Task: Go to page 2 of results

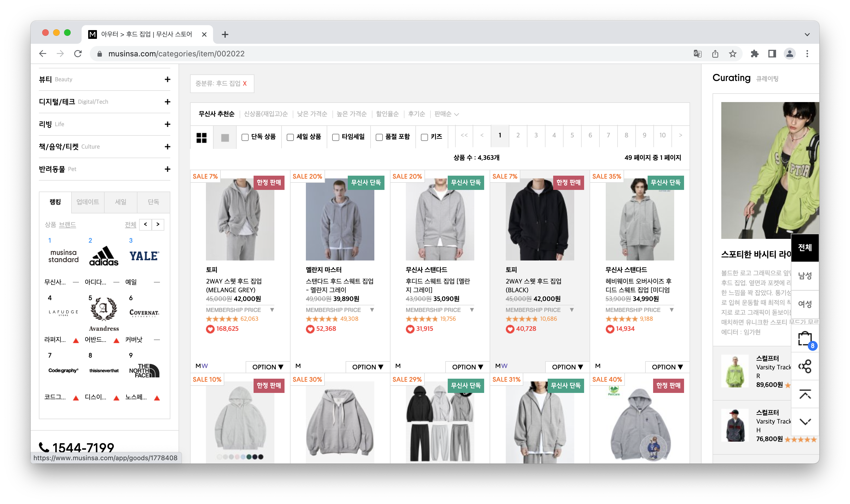Action: click(x=518, y=135)
